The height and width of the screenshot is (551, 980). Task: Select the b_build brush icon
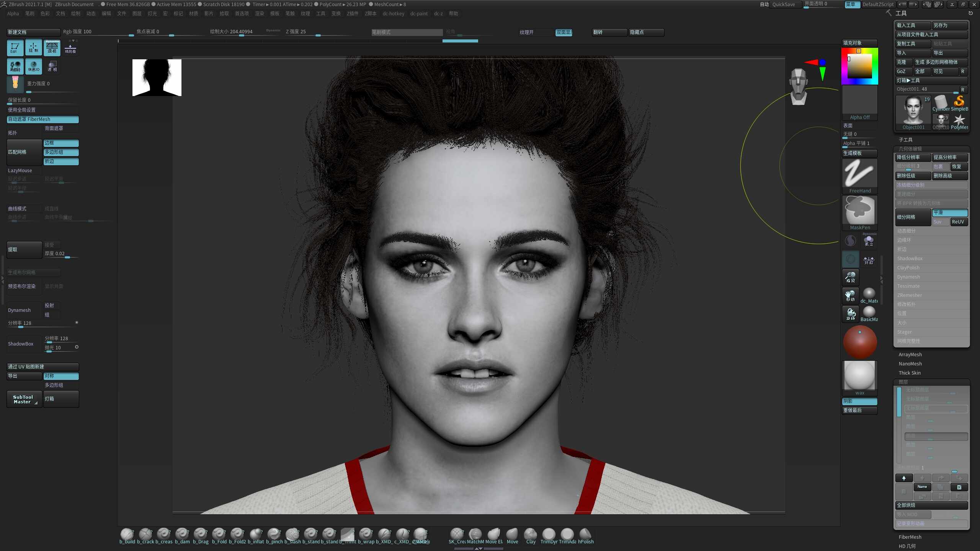(x=127, y=536)
